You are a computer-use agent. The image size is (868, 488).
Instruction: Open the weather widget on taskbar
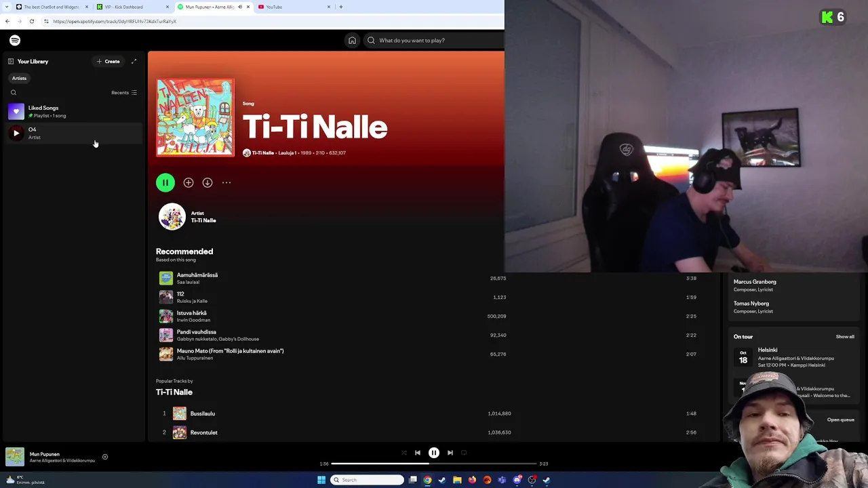point(26,480)
